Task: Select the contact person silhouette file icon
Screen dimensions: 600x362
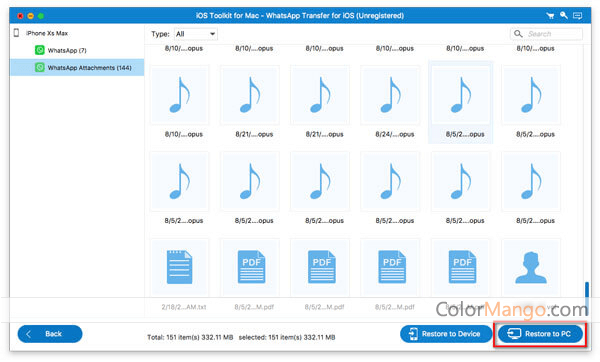Action: pyautogui.click(x=531, y=267)
